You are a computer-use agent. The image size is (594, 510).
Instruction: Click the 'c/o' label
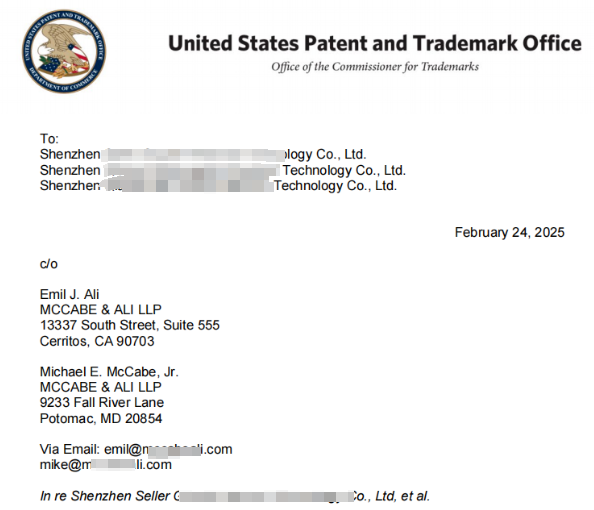pyautogui.click(x=48, y=264)
